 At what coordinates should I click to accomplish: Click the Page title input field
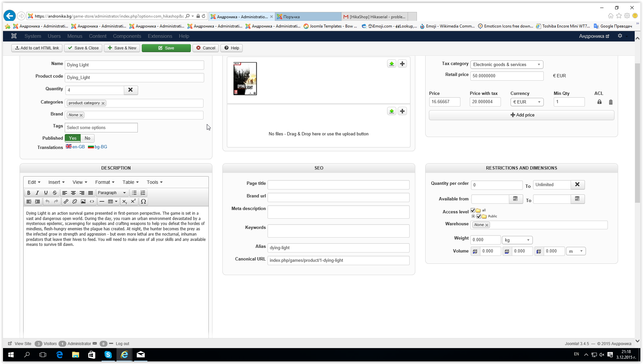point(338,184)
